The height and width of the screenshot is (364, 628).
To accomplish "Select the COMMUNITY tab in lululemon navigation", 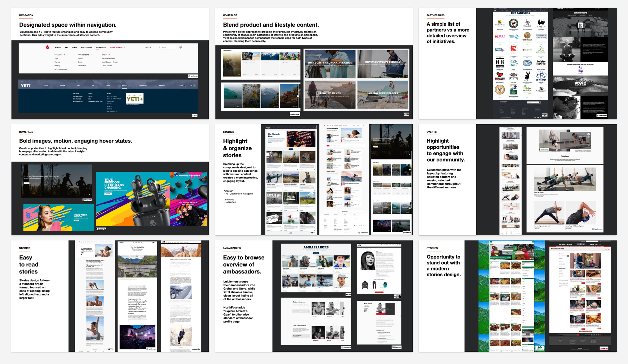I will pyautogui.click(x=101, y=47).
